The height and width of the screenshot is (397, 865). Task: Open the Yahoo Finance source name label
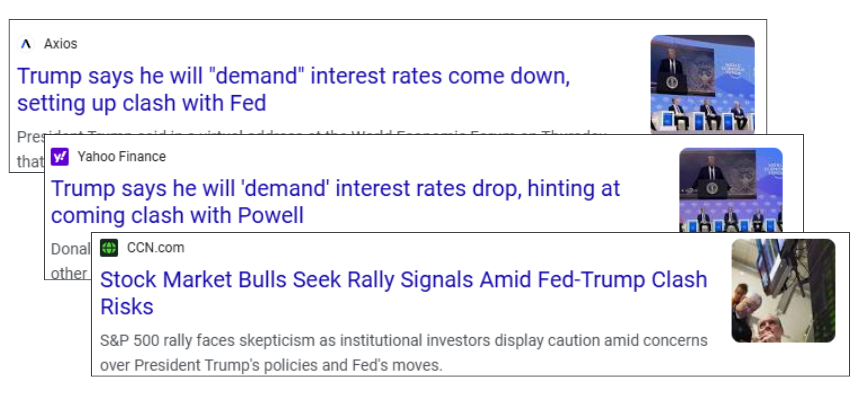121,157
